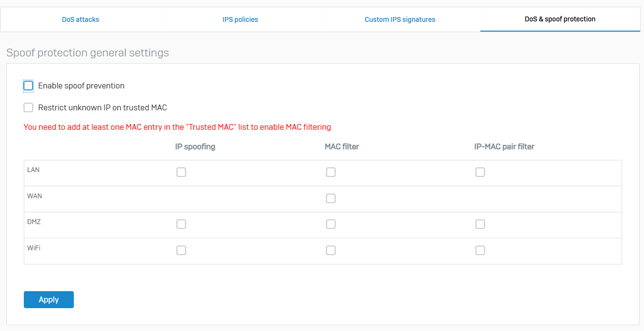The width and height of the screenshot is (644, 331).
Task: Click the Apply button
Action: point(49,299)
